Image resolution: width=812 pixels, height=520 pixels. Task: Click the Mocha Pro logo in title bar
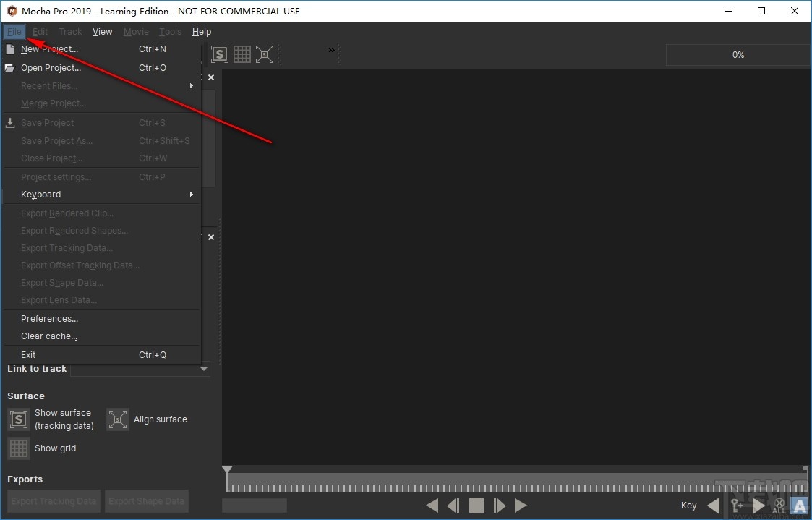(x=11, y=11)
